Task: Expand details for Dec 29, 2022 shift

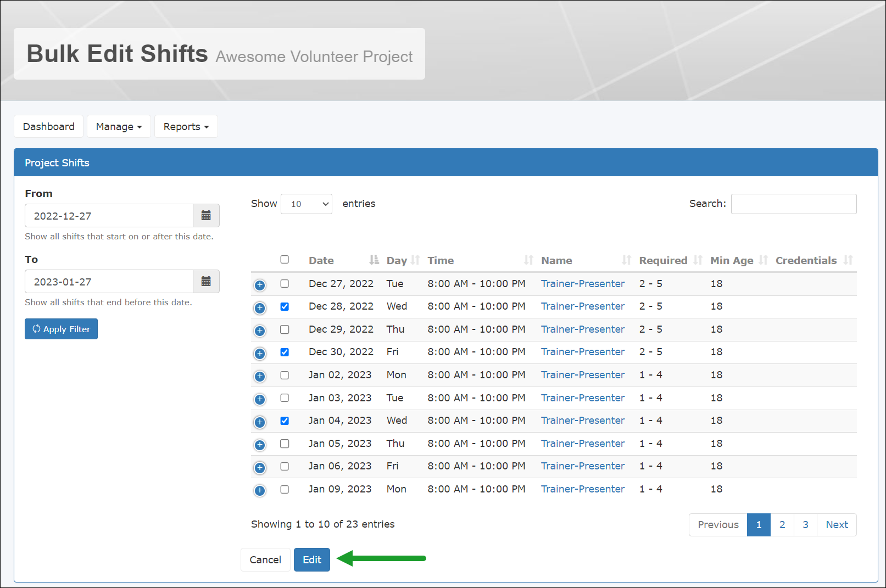Action: tap(260, 331)
